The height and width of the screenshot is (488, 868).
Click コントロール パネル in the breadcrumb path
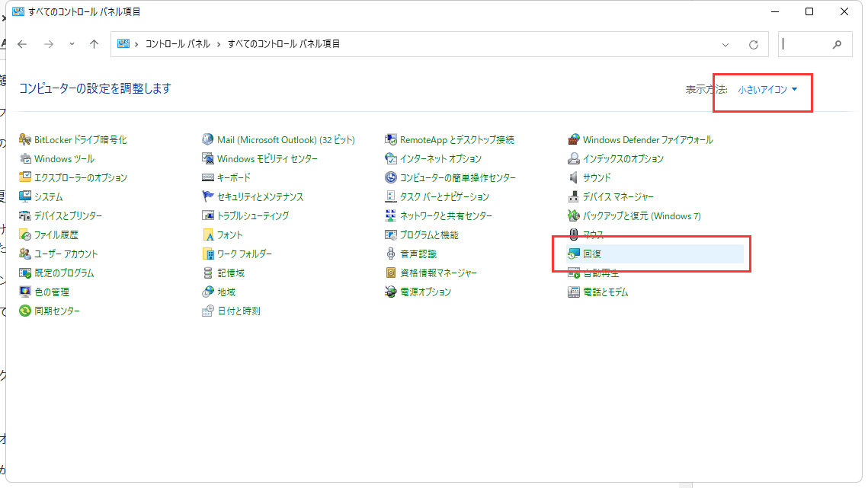[178, 44]
